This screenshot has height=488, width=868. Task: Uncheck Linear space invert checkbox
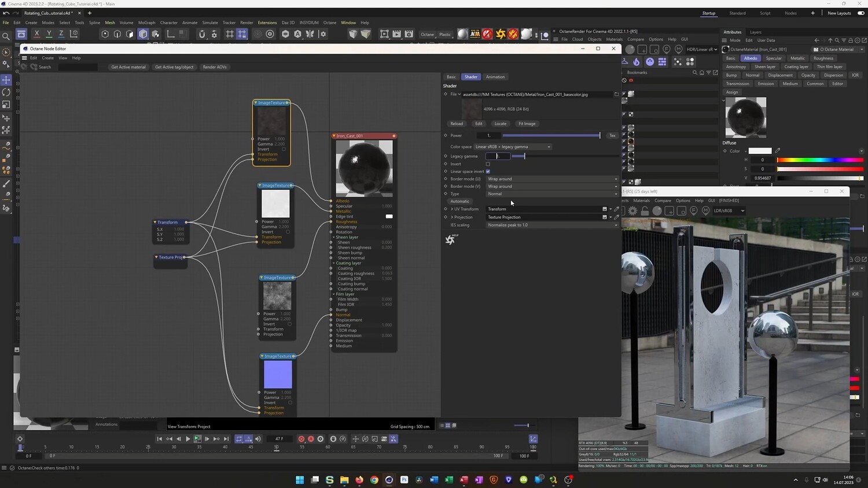click(488, 172)
